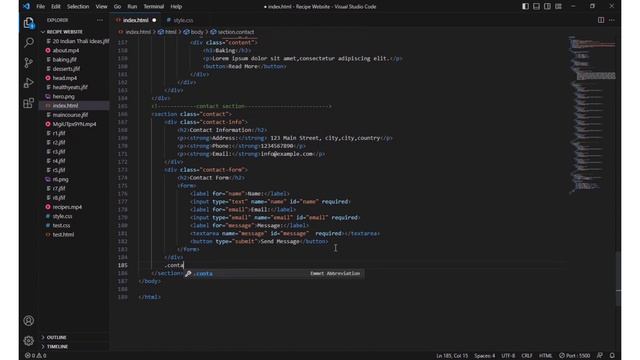
Task: Collapse the RECIPE WEBSITE folder
Action: coord(64,32)
